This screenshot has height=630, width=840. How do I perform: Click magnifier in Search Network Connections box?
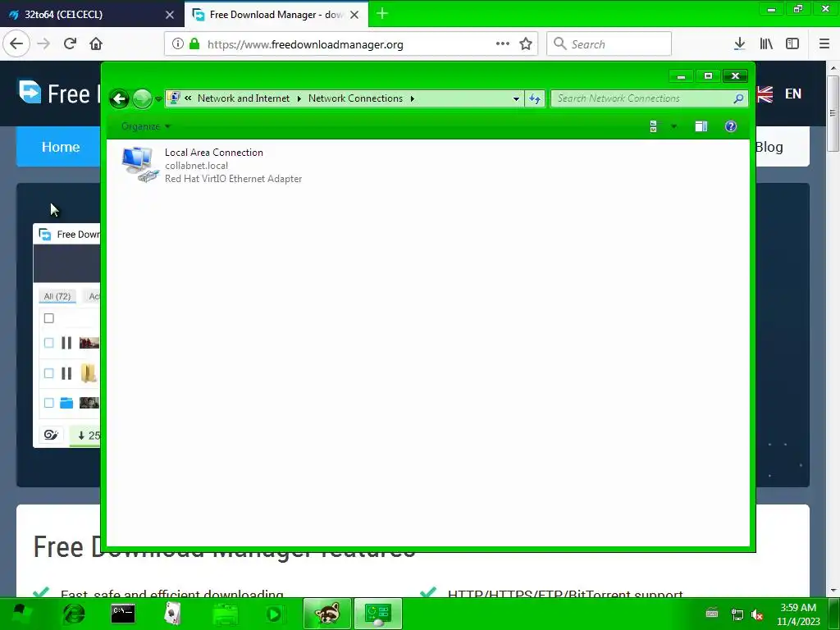739,98
